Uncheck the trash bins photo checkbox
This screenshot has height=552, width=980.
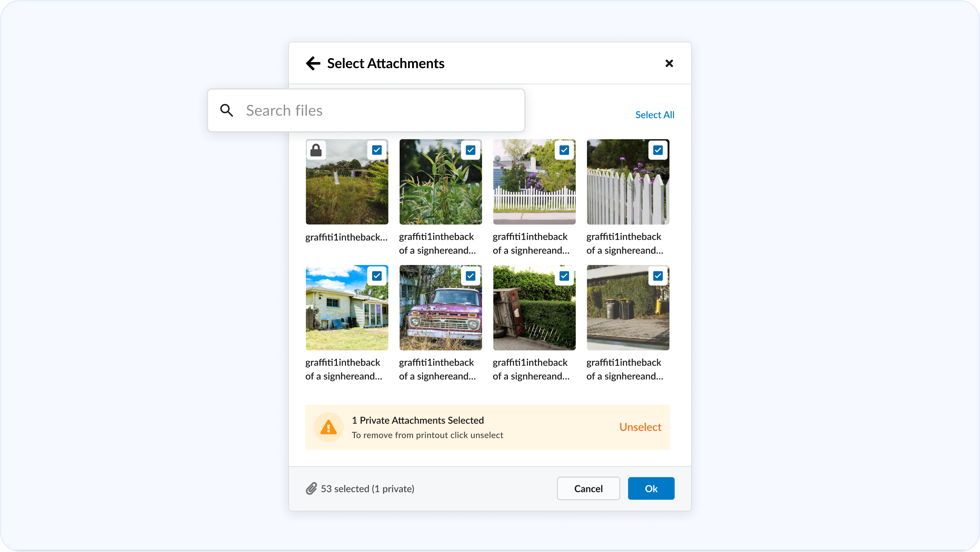pyautogui.click(x=658, y=276)
